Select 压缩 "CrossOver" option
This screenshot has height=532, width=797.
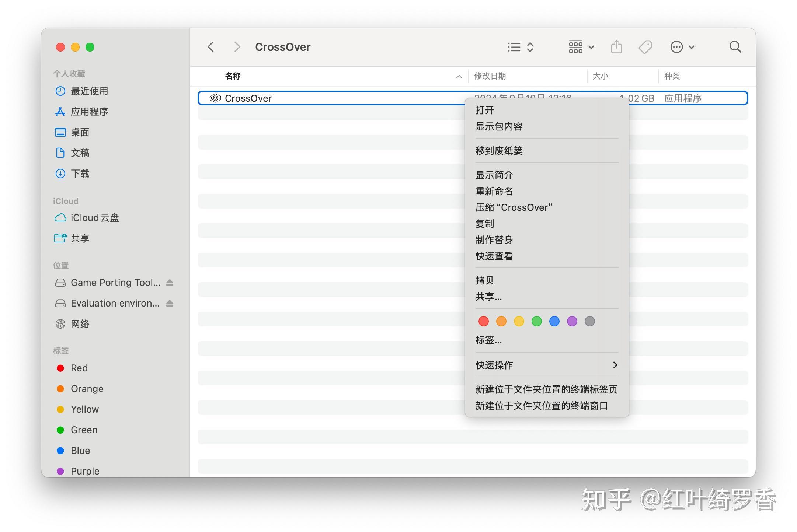(x=514, y=207)
